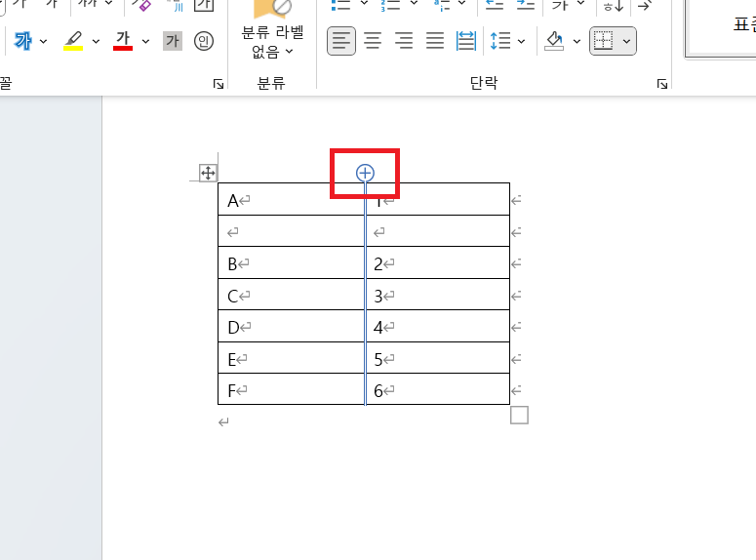Toggle left alignment
The width and height of the screenshot is (756, 560).
pos(341,41)
